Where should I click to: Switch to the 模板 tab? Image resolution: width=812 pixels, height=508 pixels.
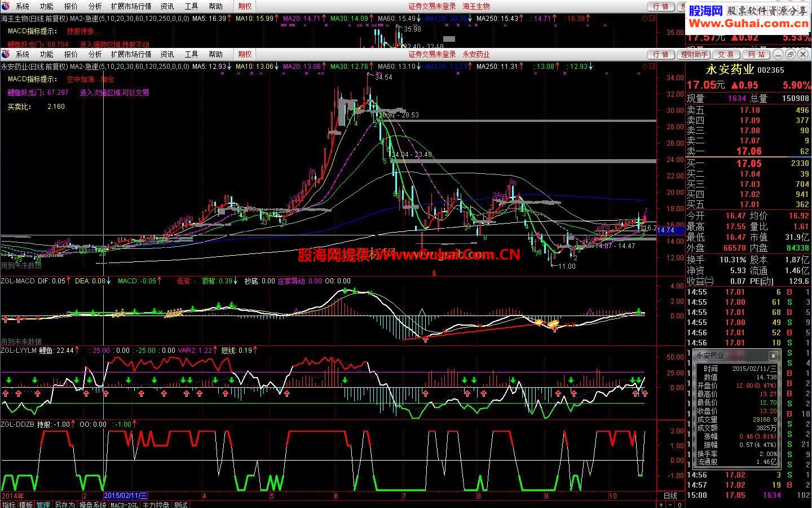pyautogui.click(x=26, y=505)
